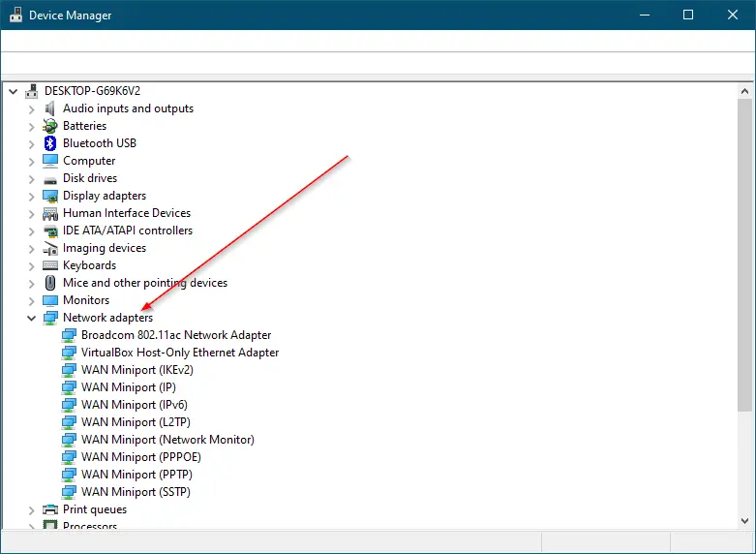Select the WAN Miniport (Network Monitor) label

click(x=167, y=439)
